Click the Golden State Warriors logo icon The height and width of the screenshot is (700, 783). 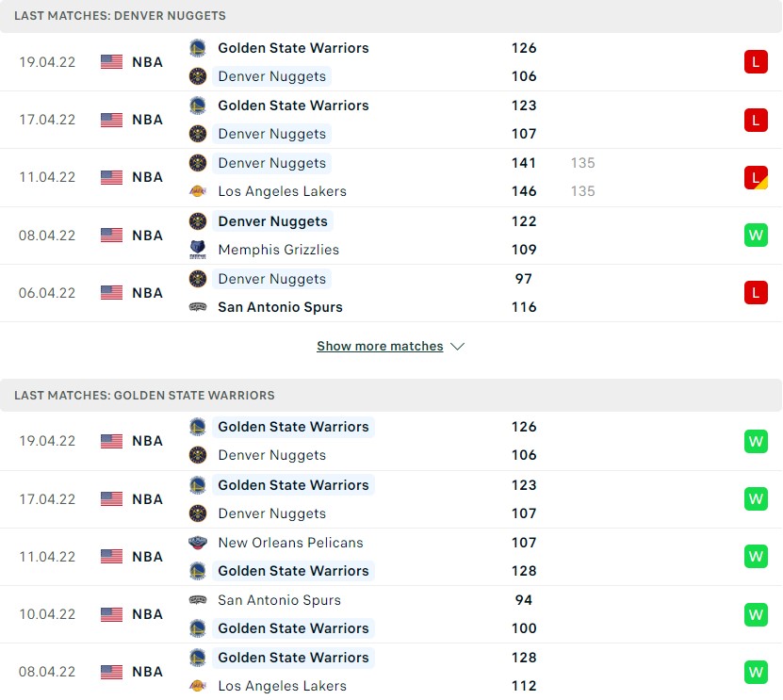[x=197, y=48]
